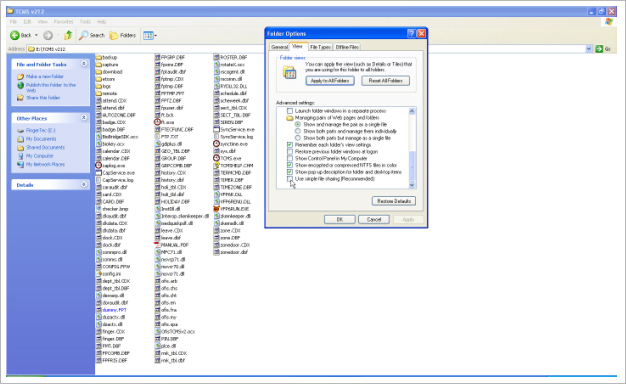Select Show both parts and manage them individually
Screen dimensions: 626x384
point(297,131)
